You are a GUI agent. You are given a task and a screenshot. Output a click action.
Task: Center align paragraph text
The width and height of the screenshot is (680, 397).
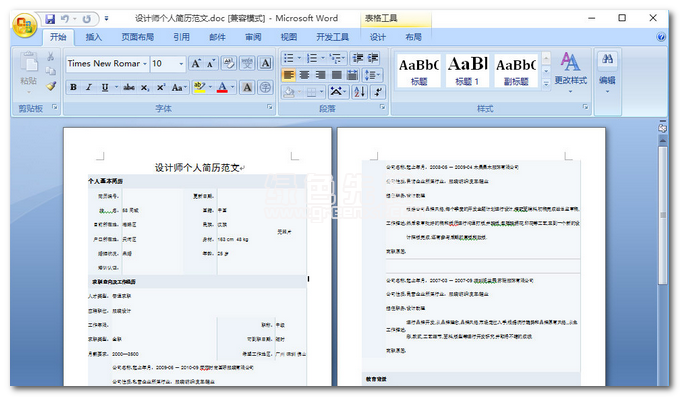304,75
